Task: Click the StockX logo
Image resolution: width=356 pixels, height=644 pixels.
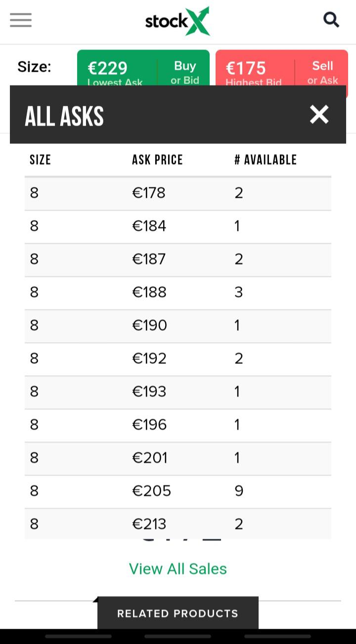Action: coord(178,21)
